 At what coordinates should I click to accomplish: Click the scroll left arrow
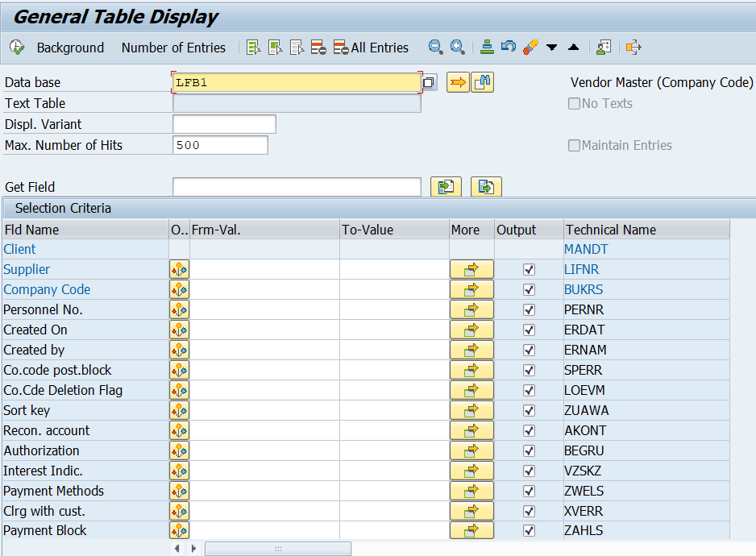pyautogui.click(x=177, y=549)
